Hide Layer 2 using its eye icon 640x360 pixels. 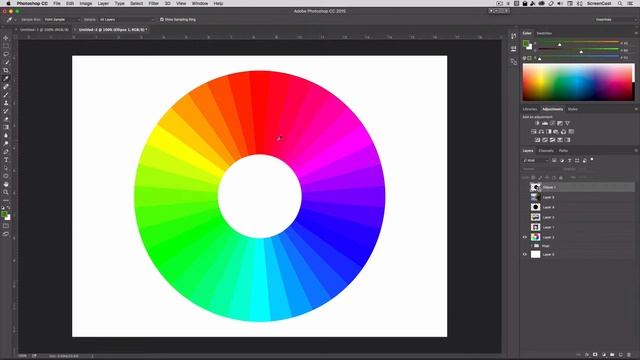click(525, 237)
